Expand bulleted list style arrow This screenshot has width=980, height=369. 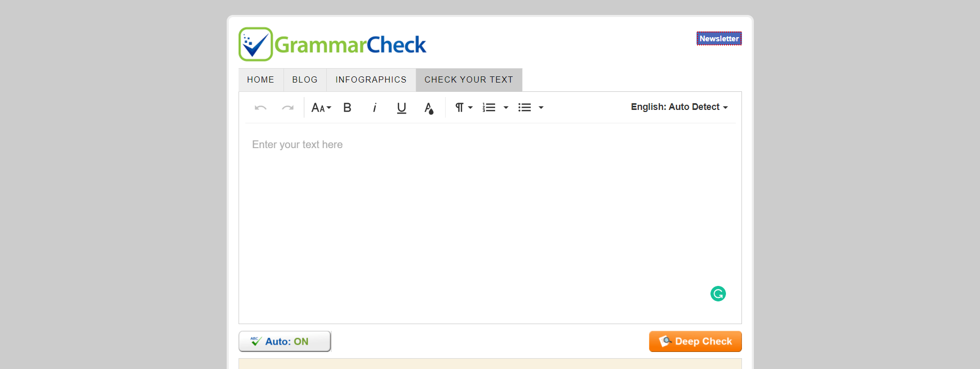coord(541,107)
